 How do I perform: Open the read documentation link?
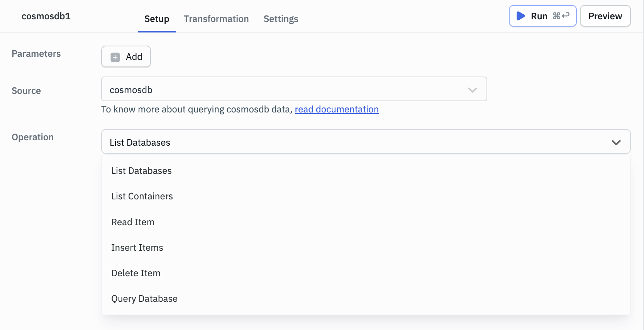point(336,109)
